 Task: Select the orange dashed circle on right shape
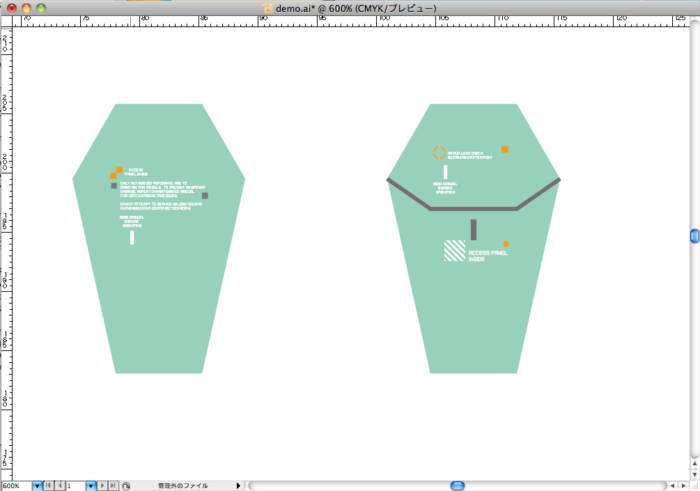click(439, 153)
